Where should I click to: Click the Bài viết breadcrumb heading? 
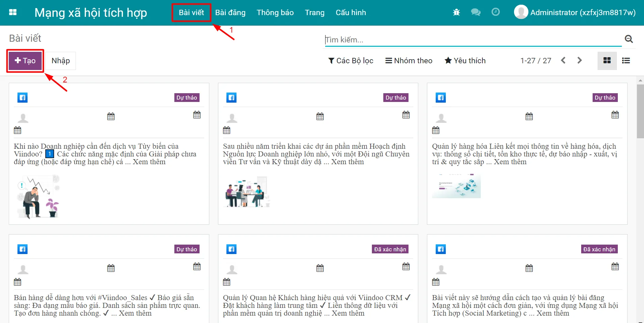point(25,38)
